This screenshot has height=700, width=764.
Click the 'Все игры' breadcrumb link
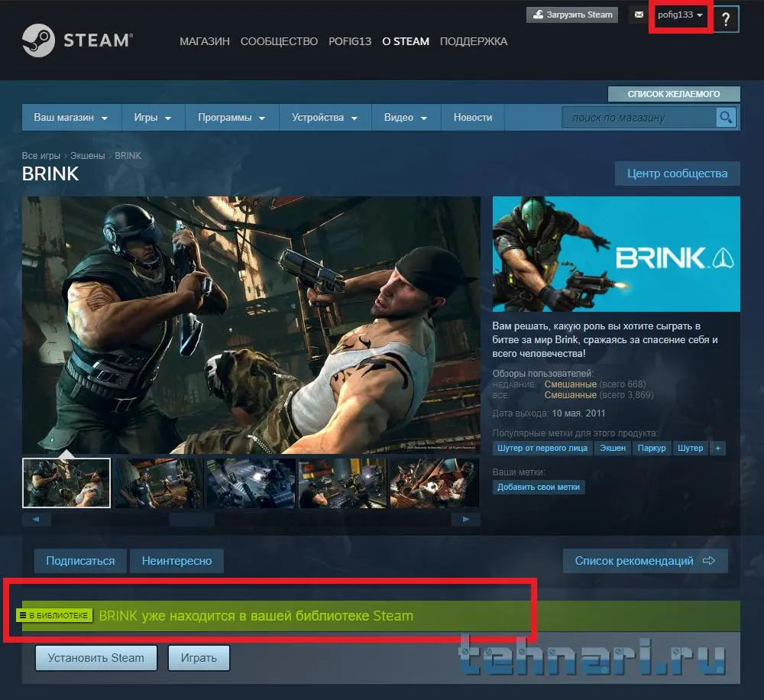(x=41, y=155)
